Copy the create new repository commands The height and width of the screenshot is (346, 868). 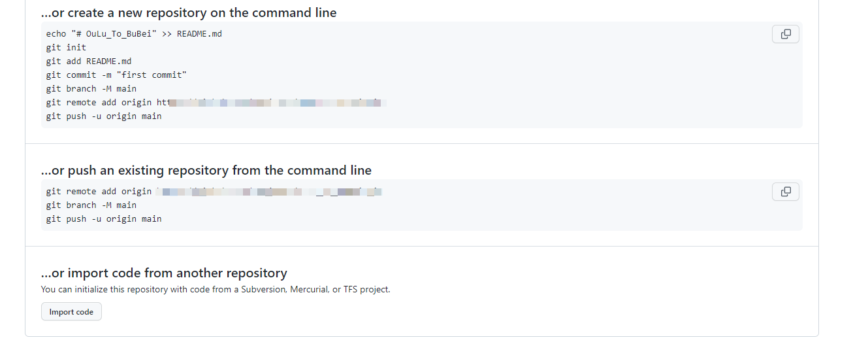pyautogui.click(x=785, y=34)
